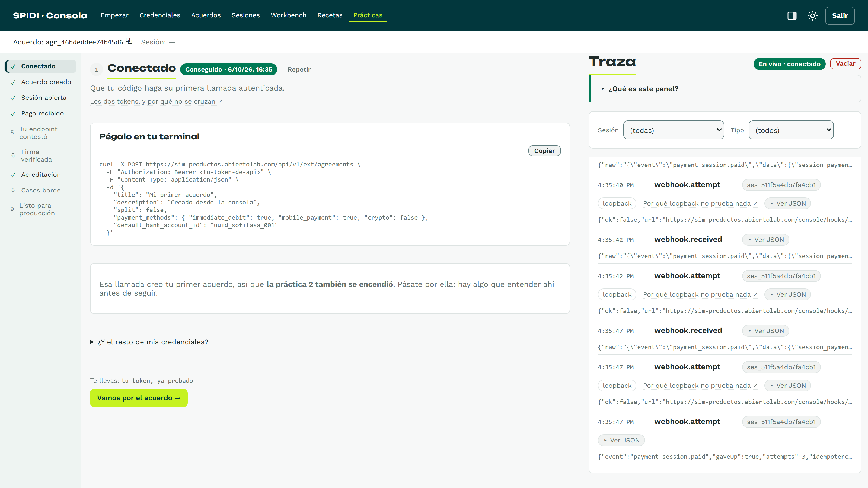Open step 6 Firma verificada
Viewport: 868px width, 488px height.
[x=41, y=156]
